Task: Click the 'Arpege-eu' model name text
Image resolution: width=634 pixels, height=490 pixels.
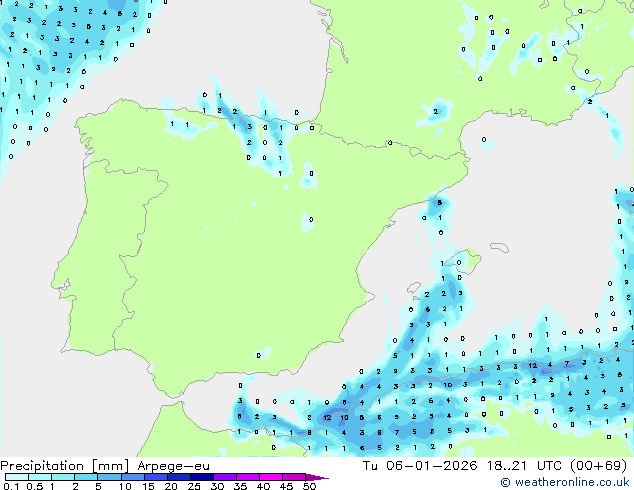Action: (x=173, y=466)
